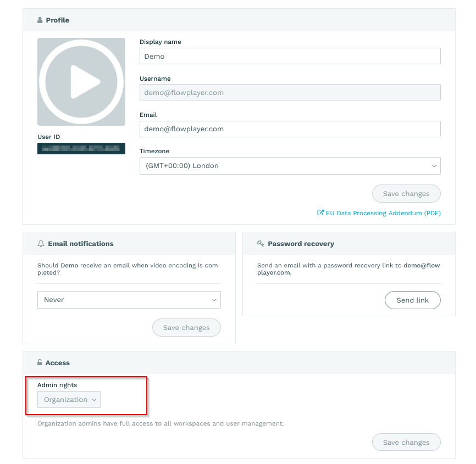Open the Admin rights Organization dropdown

tap(69, 399)
